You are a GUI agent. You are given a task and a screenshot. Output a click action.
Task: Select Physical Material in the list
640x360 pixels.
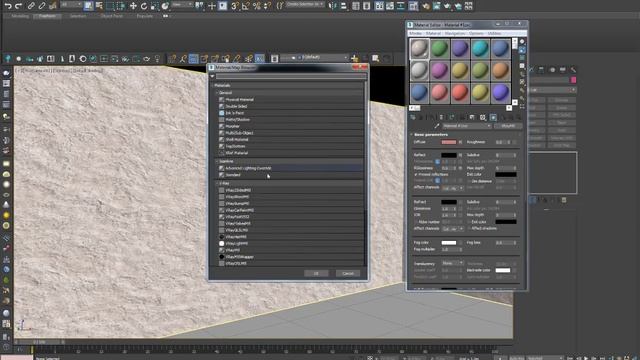pos(290,99)
